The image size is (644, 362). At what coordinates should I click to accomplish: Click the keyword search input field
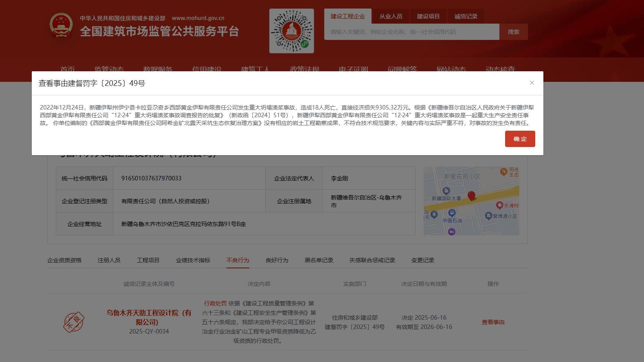click(x=411, y=32)
